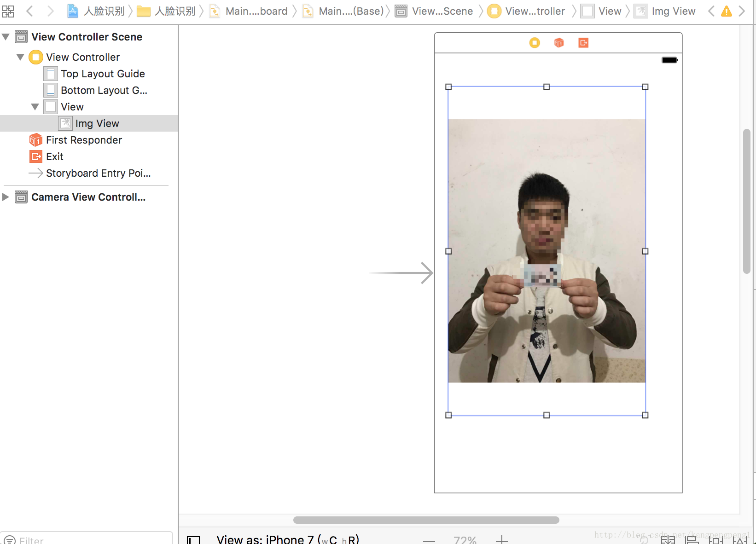Image resolution: width=756 pixels, height=544 pixels.
Task: Go back in editor history
Action: tap(30, 11)
